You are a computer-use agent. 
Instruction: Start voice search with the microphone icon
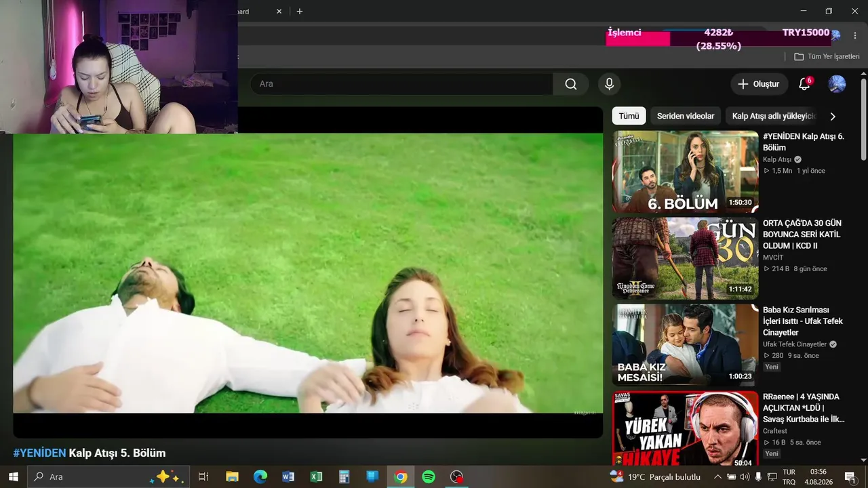[609, 84]
